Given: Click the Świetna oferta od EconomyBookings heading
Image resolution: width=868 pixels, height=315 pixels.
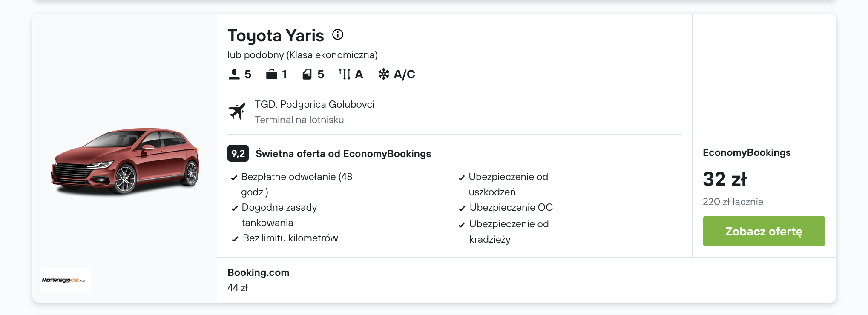Looking at the screenshot, I should [343, 154].
